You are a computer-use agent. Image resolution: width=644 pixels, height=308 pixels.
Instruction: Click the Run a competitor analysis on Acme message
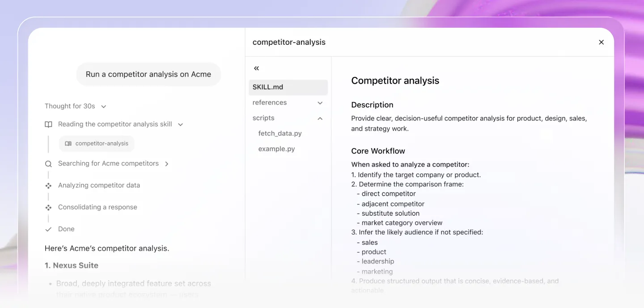(148, 74)
